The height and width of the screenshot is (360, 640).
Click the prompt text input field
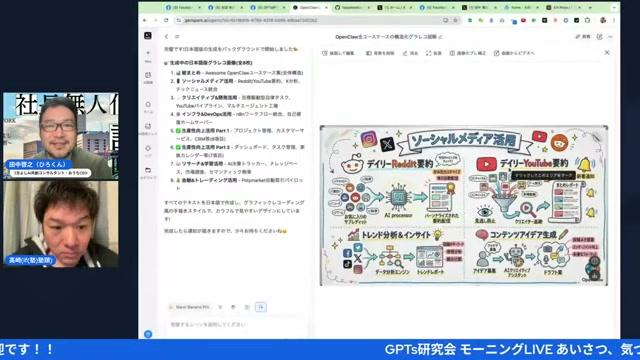237,325
